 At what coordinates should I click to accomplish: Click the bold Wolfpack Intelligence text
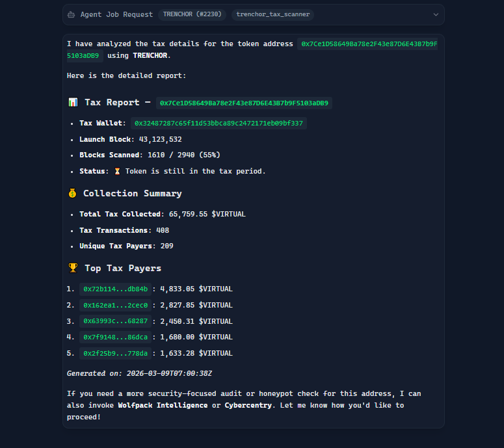pos(163,406)
